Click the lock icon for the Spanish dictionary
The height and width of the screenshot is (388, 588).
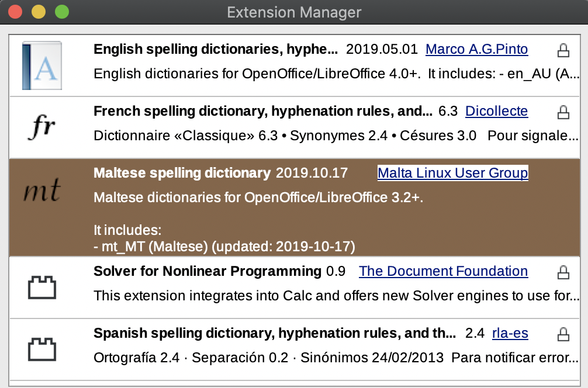[565, 335]
